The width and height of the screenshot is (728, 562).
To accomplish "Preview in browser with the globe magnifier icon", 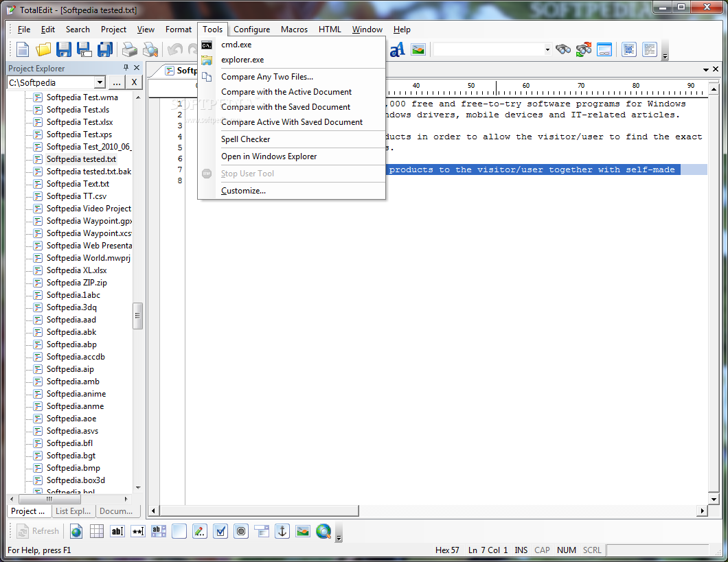I will coord(323,531).
